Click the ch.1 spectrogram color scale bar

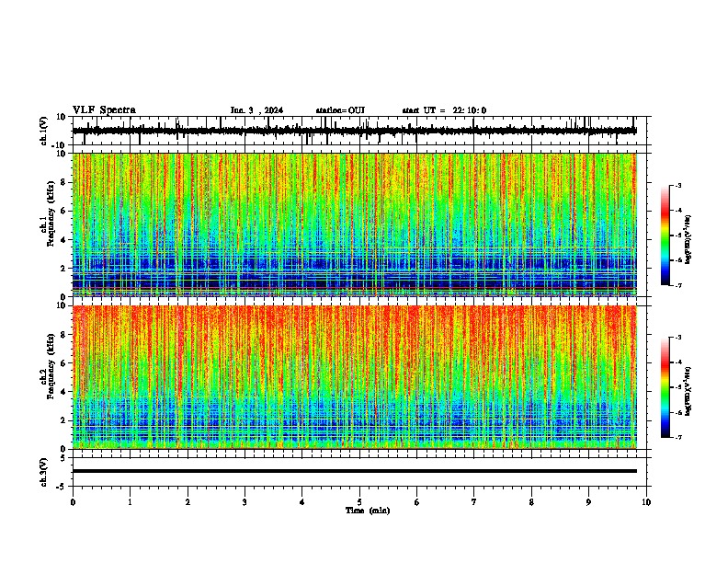click(x=665, y=236)
